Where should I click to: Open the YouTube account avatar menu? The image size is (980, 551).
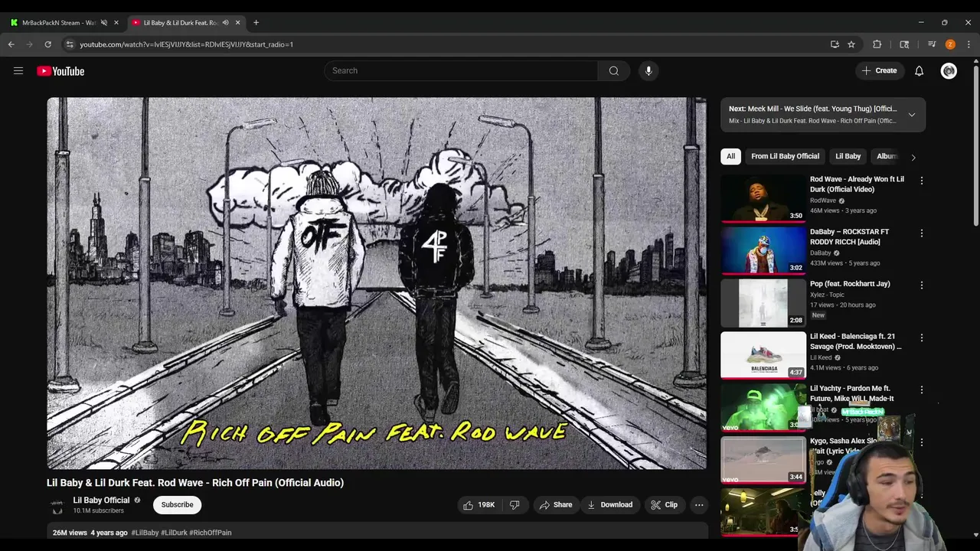point(949,70)
